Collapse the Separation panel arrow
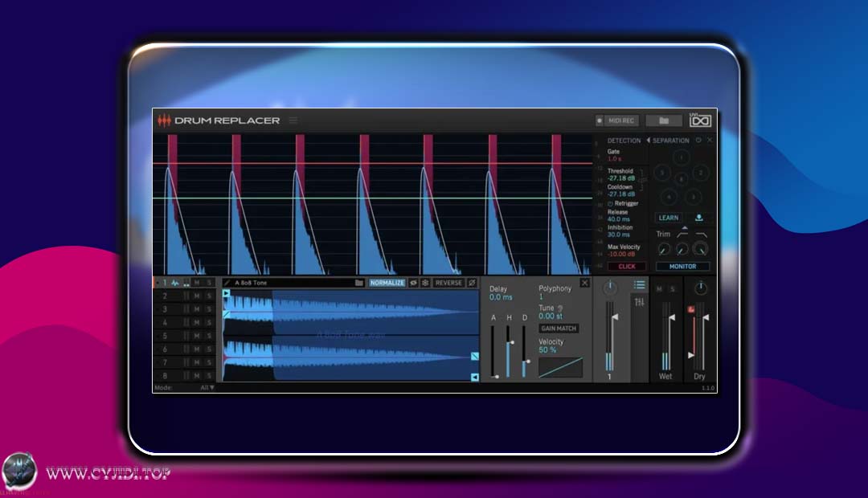The width and height of the screenshot is (868, 498). click(x=649, y=141)
